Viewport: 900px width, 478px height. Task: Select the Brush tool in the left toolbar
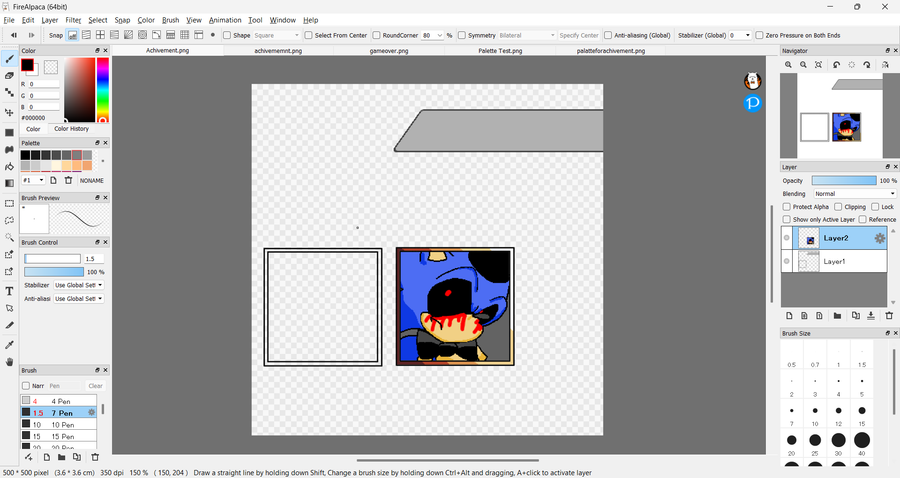point(9,59)
